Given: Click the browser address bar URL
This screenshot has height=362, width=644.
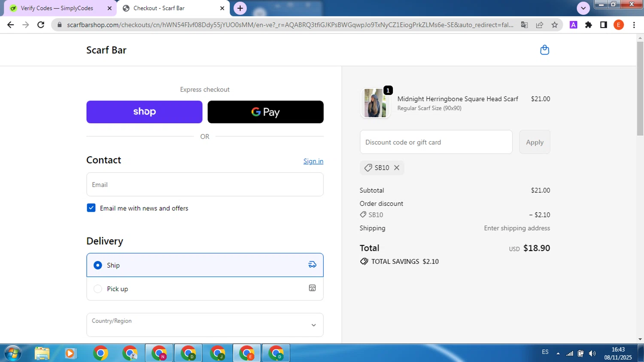Looking at the screenshot, I should coord(290,25).
